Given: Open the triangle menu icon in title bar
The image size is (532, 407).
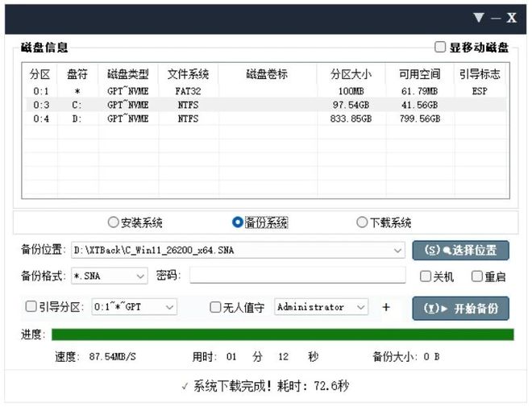Looking at the screenshot, I should tap(479, 17).
